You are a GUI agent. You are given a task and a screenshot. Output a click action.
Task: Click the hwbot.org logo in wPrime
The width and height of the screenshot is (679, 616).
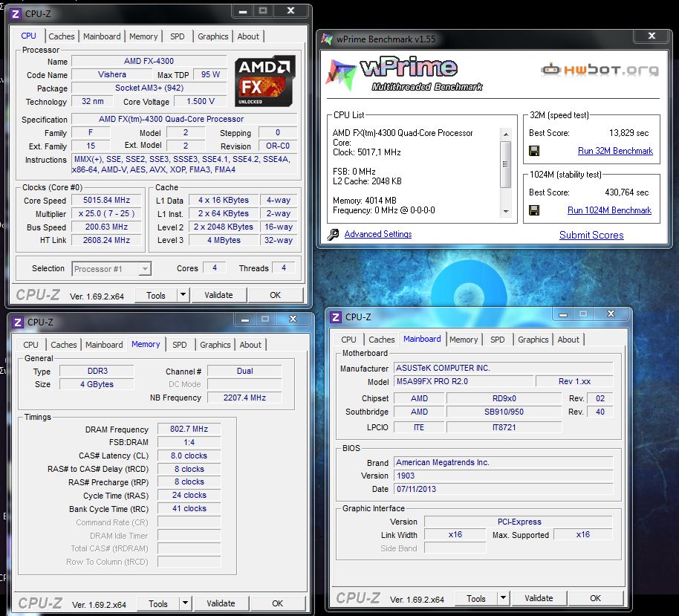point(600,69)
